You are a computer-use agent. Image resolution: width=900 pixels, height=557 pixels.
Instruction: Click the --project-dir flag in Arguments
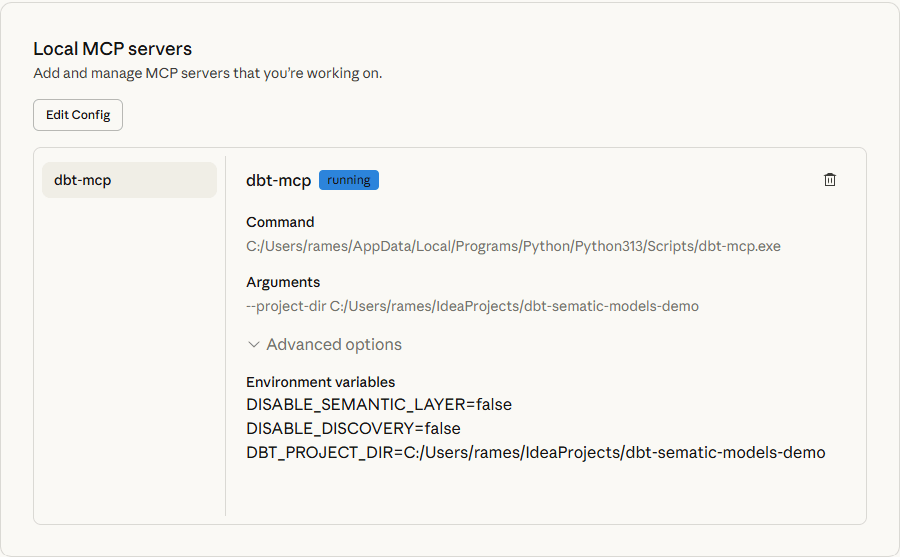click(286, 306)
